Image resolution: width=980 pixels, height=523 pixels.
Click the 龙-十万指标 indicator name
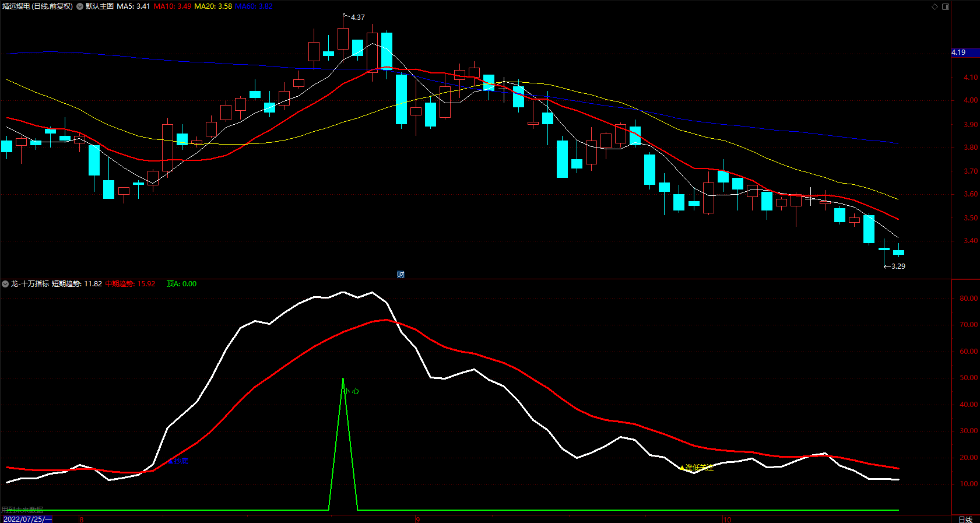pyautogui.click(x=30, y=284)
